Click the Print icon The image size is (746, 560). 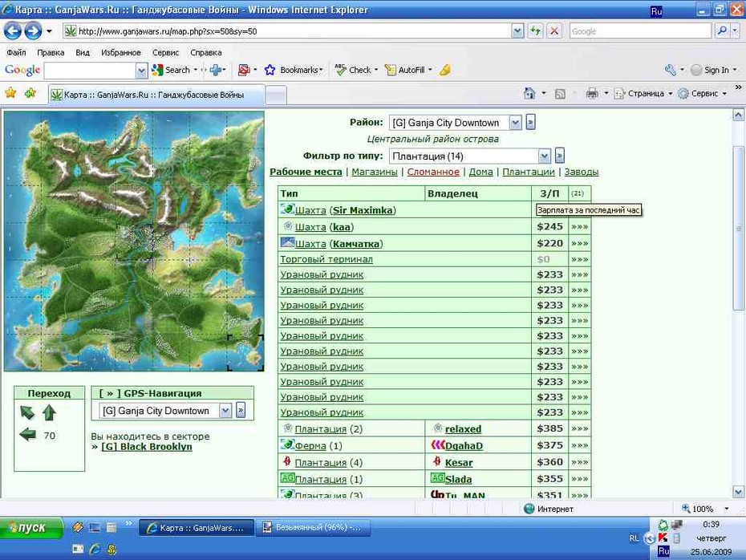[592, 93]
